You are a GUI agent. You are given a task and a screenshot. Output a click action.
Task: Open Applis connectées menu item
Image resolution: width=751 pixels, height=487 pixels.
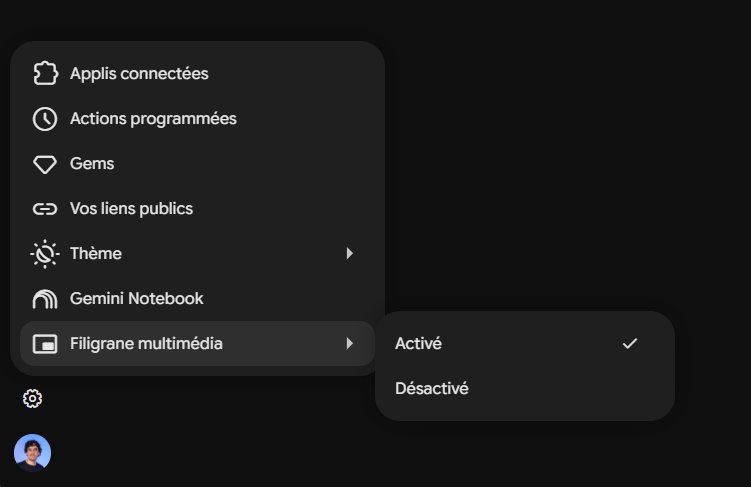tap(197, 73)
